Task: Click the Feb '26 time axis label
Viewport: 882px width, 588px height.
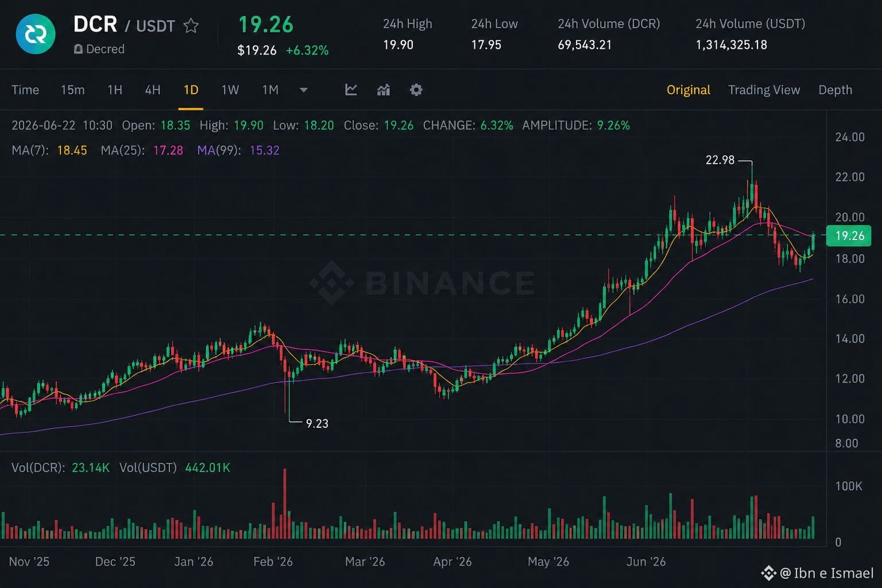Action: point(273,562)
